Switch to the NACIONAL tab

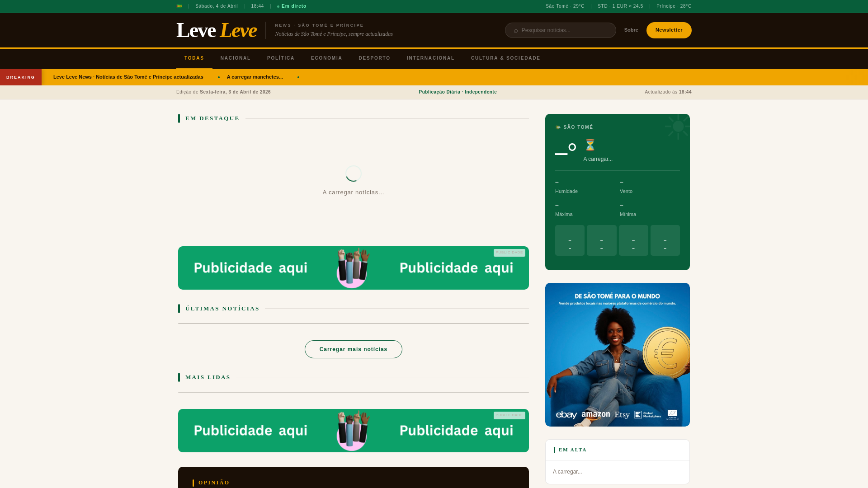point(236,58)
